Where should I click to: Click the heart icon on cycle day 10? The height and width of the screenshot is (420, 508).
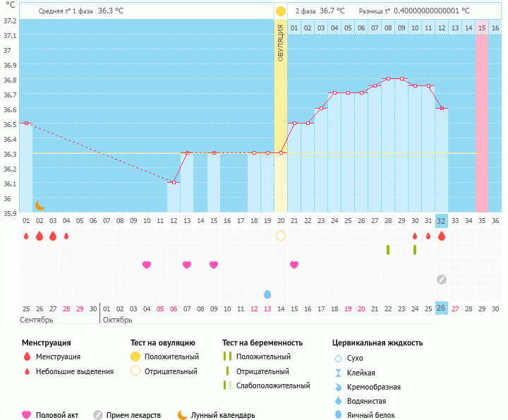147,265
